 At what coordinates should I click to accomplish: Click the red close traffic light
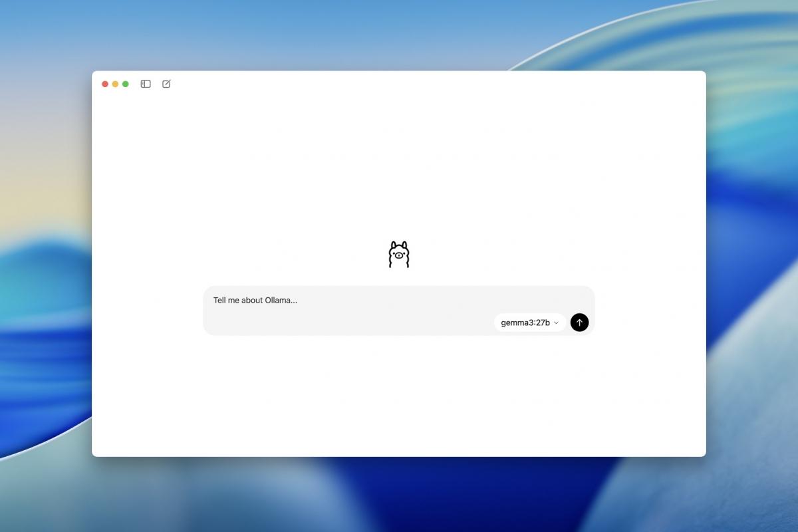[x=104, y=84]
